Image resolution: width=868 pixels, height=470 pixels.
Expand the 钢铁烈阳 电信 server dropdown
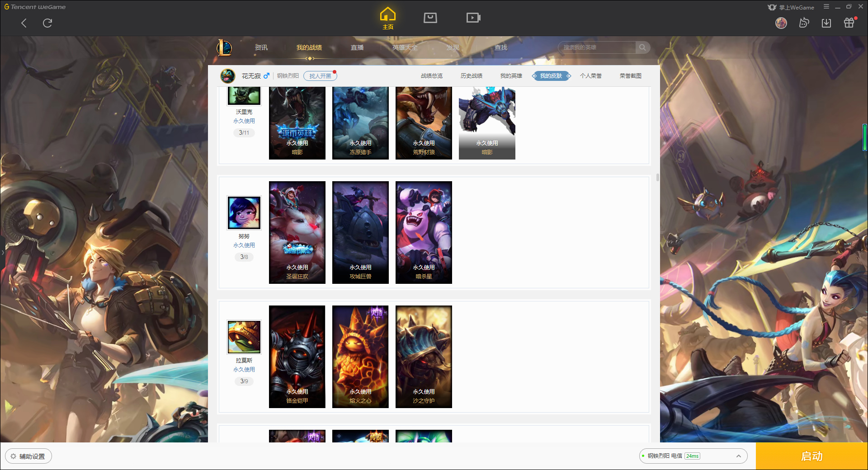(x=693, y=456)
